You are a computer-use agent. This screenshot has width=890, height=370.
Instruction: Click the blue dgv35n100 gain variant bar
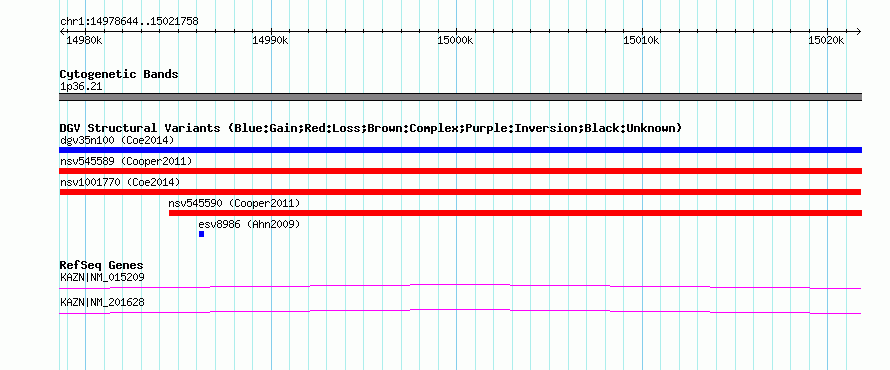(x=460, y=150)
